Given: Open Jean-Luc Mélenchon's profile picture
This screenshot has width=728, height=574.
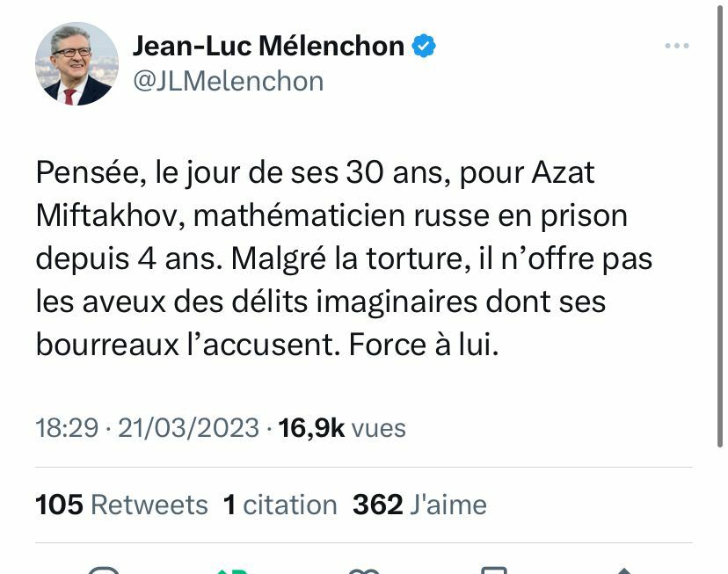Looking at the screenshot, I should point(76,63).
